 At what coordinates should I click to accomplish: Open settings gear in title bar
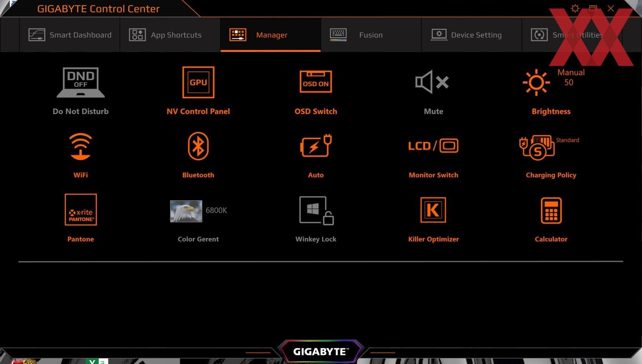coord(575,8)
